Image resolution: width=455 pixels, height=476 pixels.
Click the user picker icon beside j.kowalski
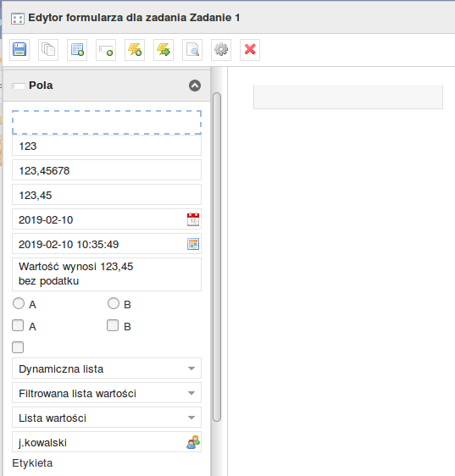click(193, 442)
